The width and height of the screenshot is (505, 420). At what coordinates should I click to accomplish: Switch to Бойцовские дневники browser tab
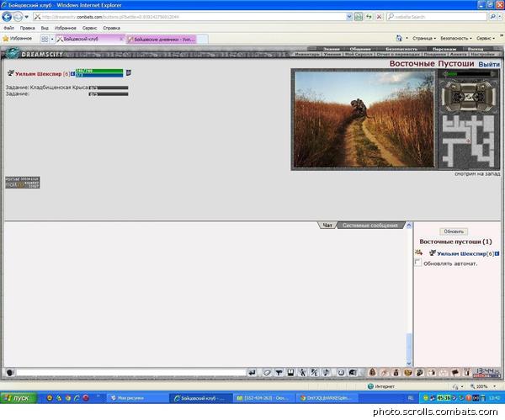162,40
